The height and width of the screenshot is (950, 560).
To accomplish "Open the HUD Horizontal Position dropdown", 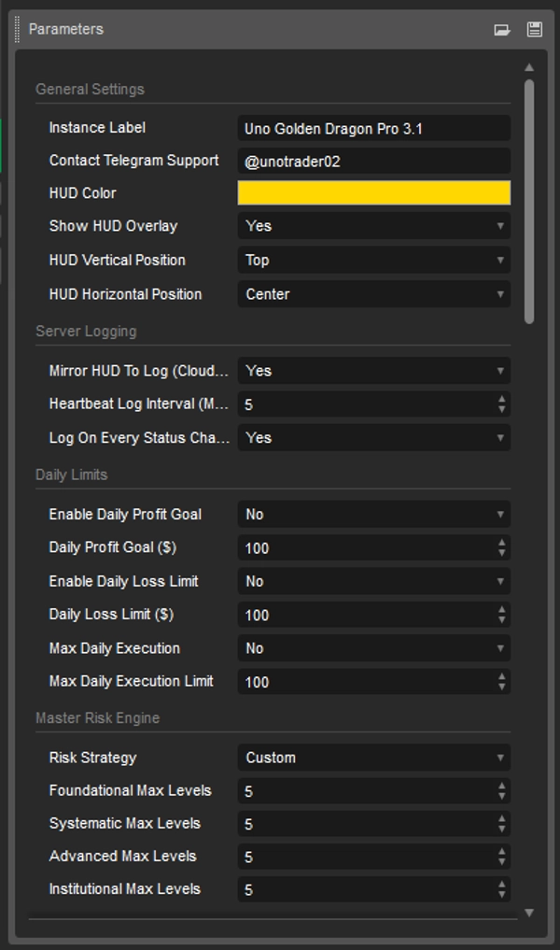I will 374,294.
